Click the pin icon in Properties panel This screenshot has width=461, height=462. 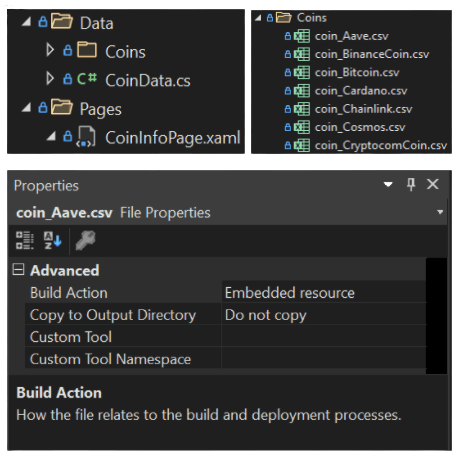pos(411,184)
